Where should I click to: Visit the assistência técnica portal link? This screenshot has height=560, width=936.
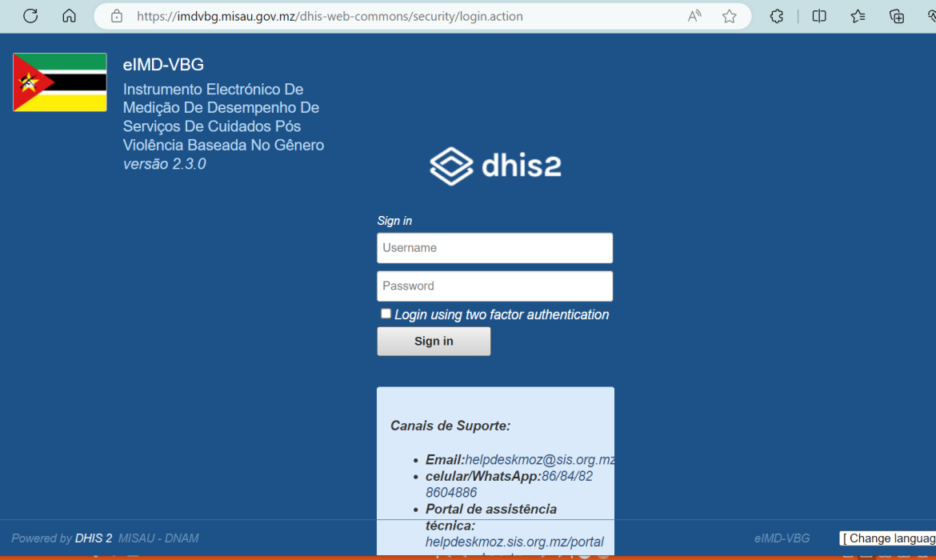(515, 542)
